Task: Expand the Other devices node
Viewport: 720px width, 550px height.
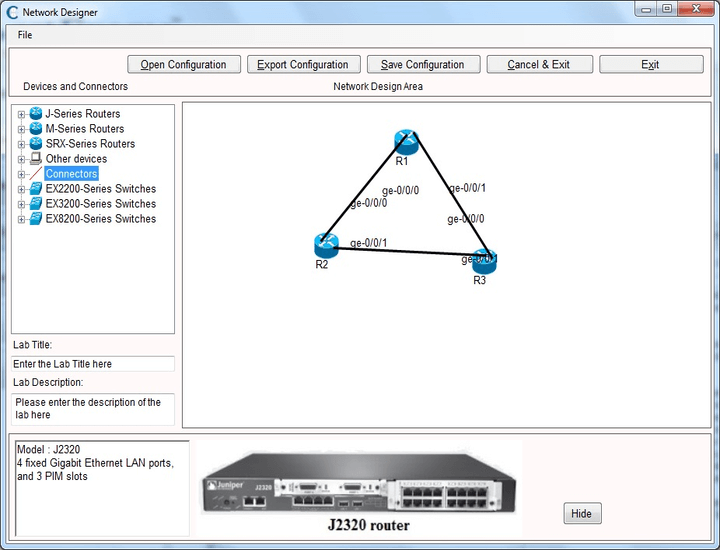Action: click(21, 160)
